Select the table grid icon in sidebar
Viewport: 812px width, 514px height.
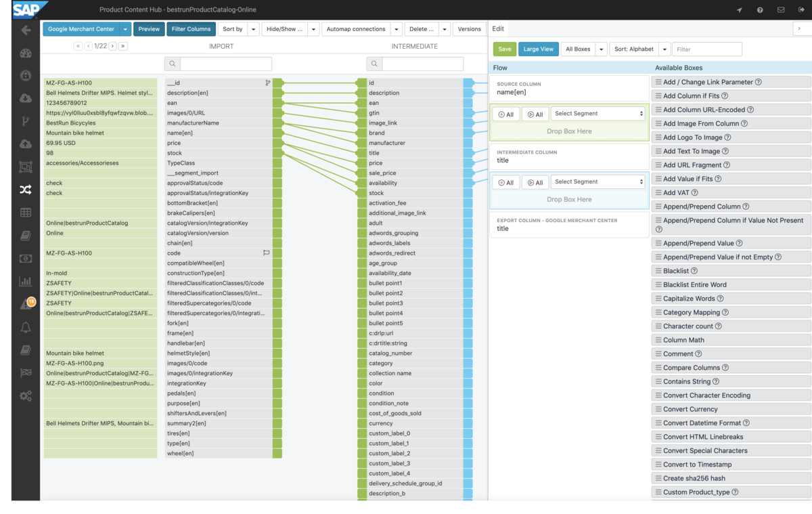25,213
